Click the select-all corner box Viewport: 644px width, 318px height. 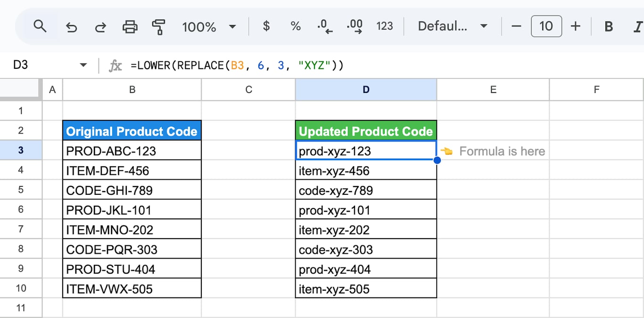(x=20, y=90)
